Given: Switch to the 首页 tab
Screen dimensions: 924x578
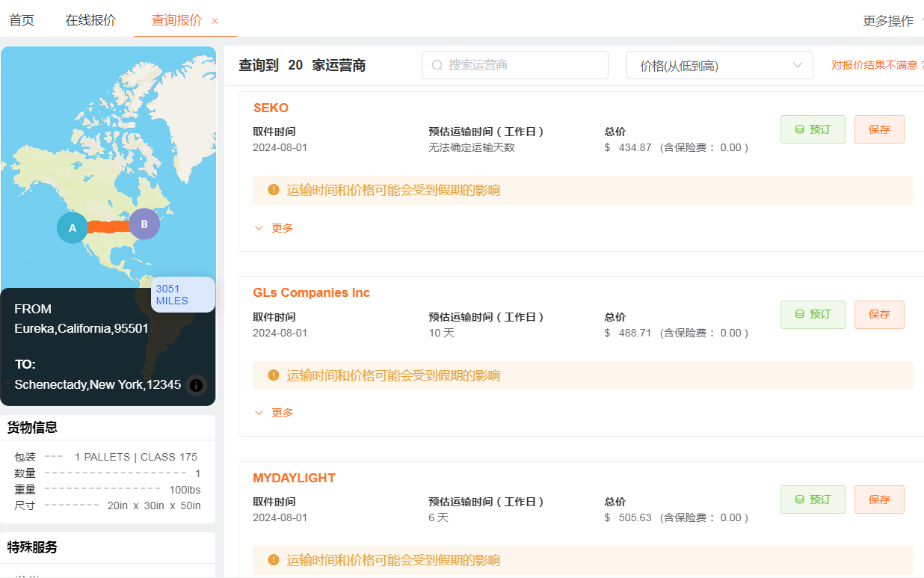Looking at the screenshot, I should click(x=22, y=20).
